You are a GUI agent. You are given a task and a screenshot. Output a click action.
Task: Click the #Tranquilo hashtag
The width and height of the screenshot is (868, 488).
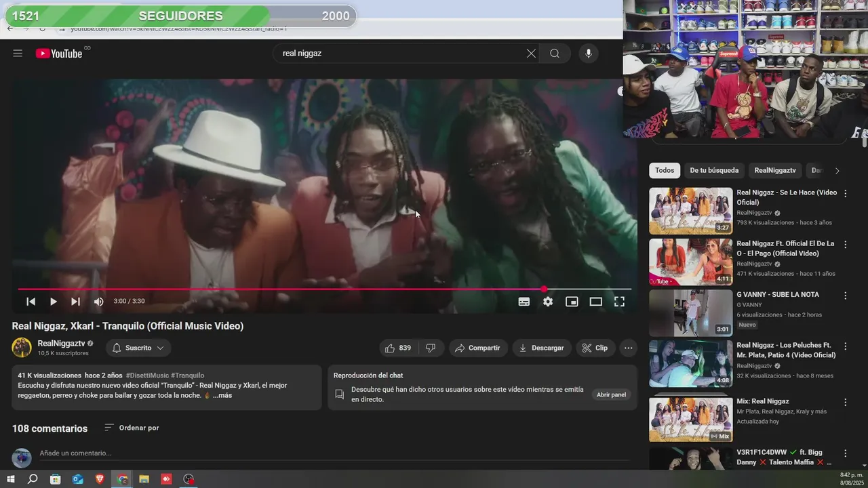[x=188, y=375]
